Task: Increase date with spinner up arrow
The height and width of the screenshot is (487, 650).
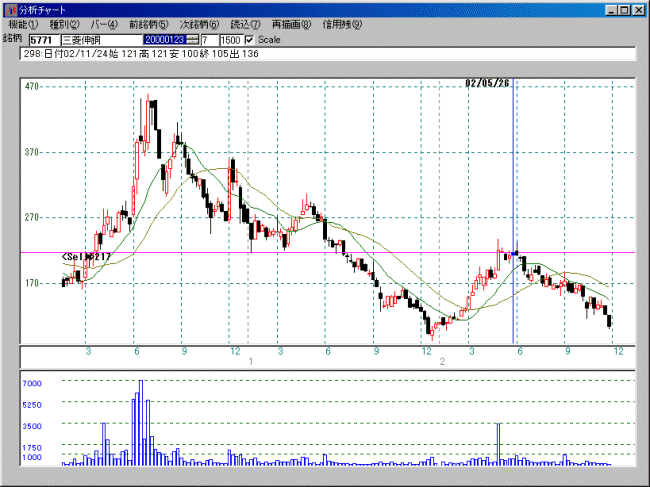Action: click(192, 37)
